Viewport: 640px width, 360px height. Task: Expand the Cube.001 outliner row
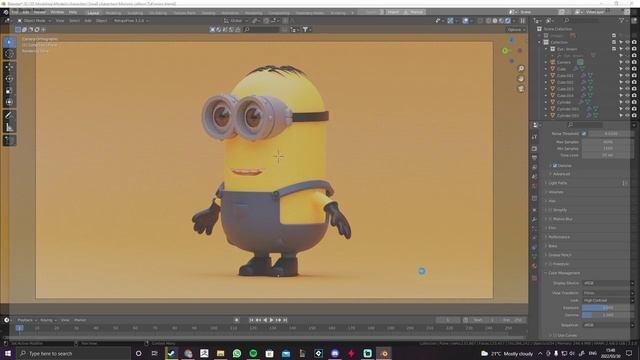point(546,76)
